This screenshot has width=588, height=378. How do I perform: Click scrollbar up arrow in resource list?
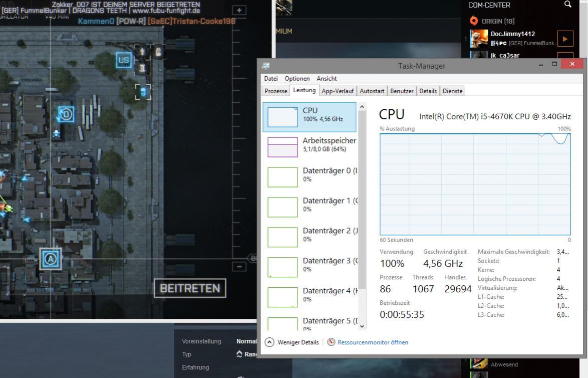tap(362, 107)
